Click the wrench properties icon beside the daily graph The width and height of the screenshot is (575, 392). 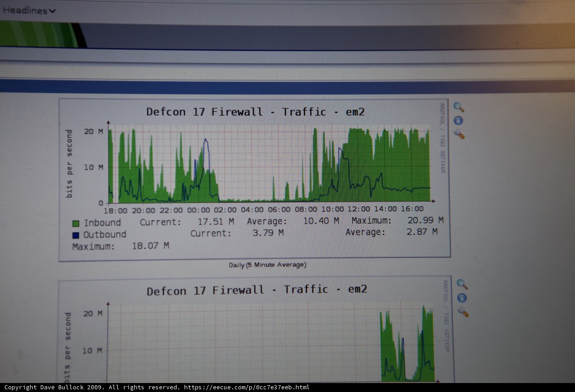[459, 134]
